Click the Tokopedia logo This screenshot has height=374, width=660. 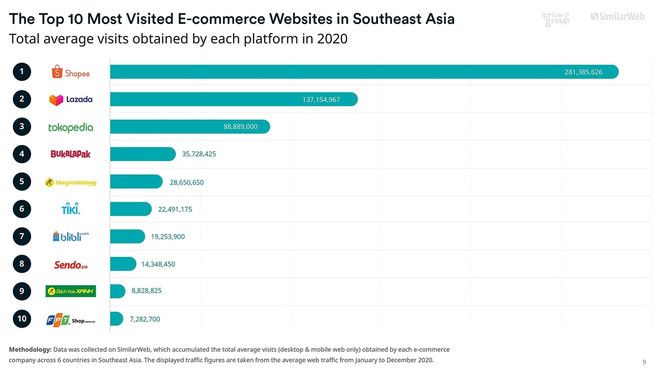[x=71, y=127]
